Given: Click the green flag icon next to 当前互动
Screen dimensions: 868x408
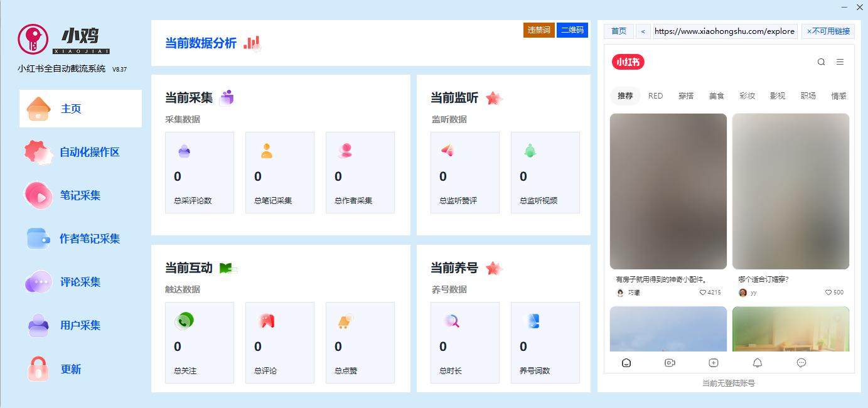Looking at the screenshot, I should point(227,268).
